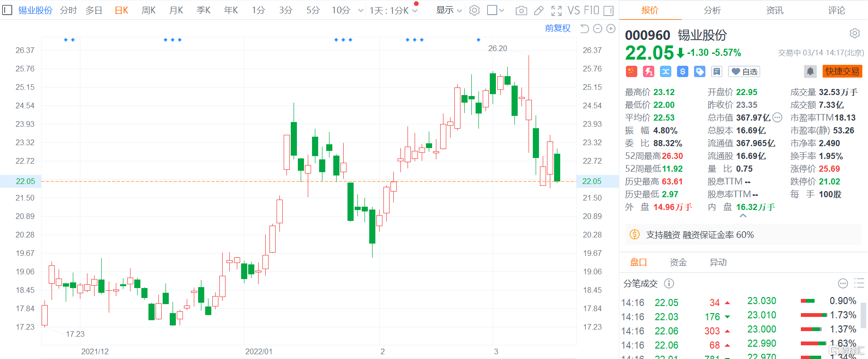Click the 52周最高 26.30 value
868x359 pixels.
(672, 156)
